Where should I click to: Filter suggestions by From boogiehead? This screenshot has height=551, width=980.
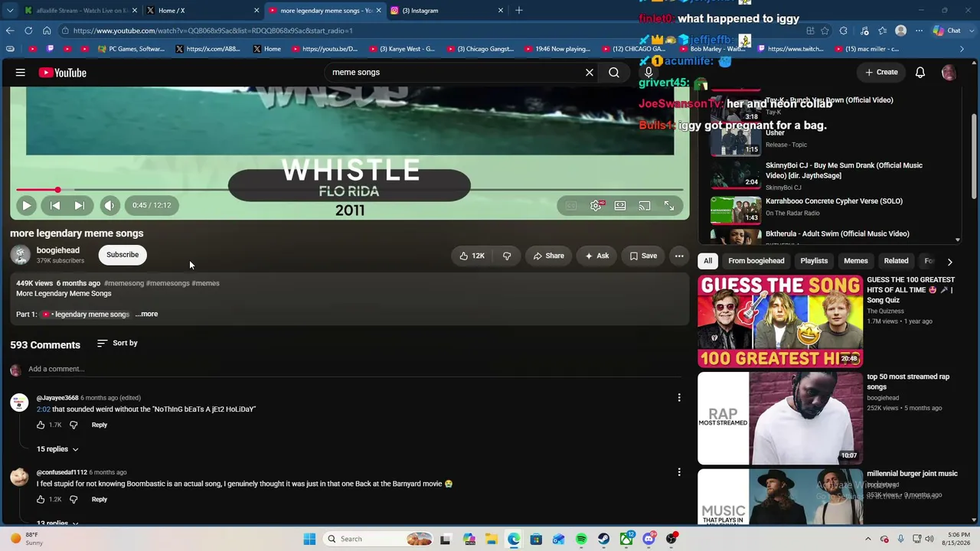pos(756,261)
